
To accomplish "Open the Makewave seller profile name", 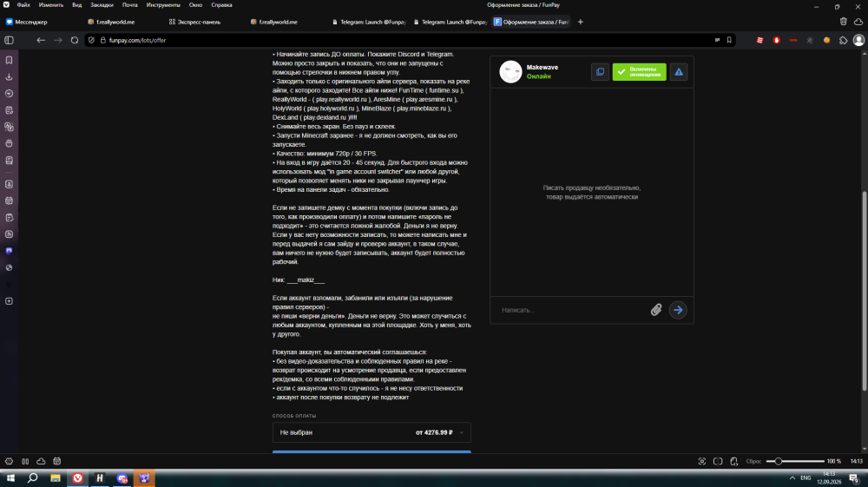I will 542,68.
